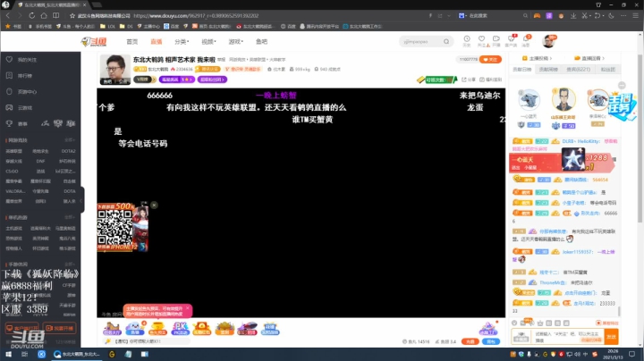
Task: Click the purple castle icon at gift bar right
Action: (x=488, y=328)
